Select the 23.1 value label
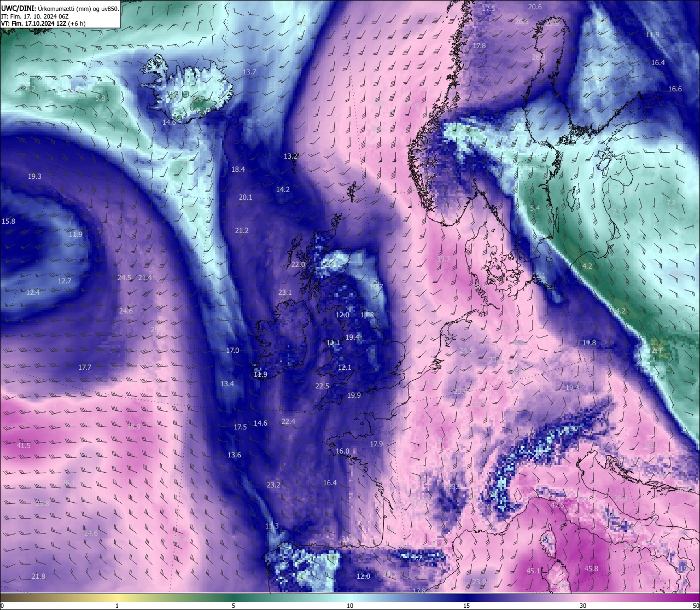Image resolution: width=700 pixels, height=610 pixels. pyautogui.click(x=285, y=293)
